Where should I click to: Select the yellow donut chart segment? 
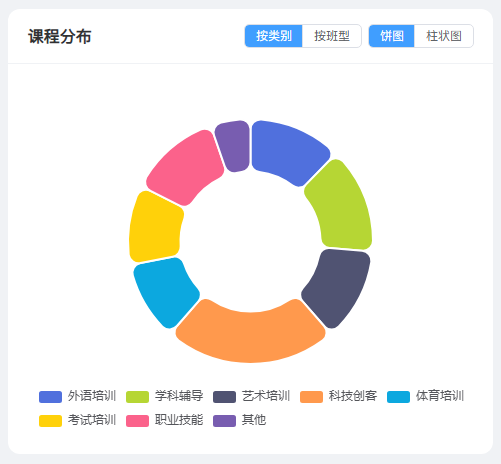pyautogui.click(x=155, y=228)
